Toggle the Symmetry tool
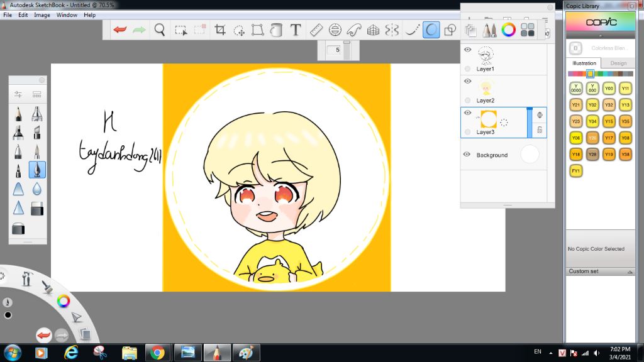The height and width of the screenshot is (362, 644). pyautogui.click(x=392, y=30)
